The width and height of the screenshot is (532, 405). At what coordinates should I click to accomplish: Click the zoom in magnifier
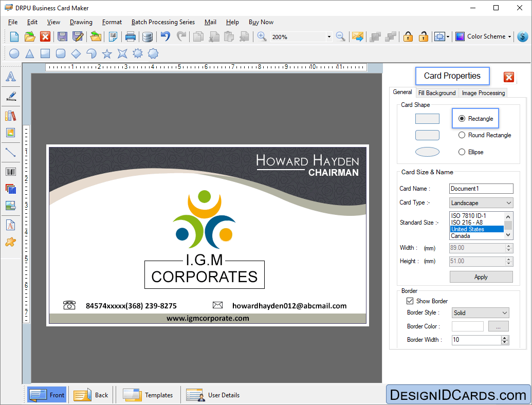(262, 36)
